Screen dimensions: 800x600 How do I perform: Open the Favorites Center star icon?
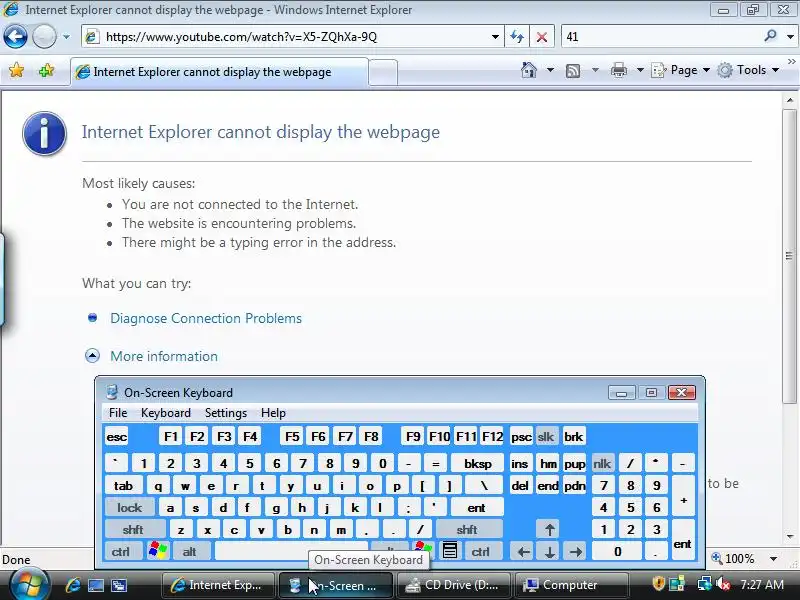[x=16, y=70]
